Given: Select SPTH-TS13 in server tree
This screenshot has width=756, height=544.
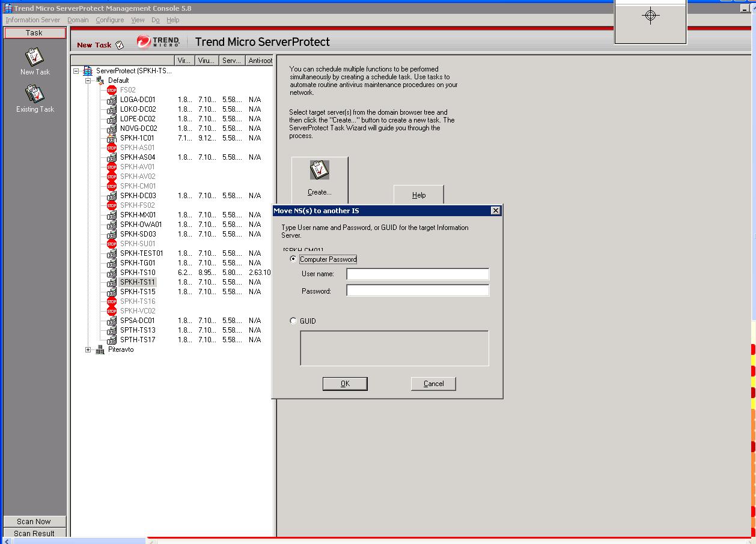Looking at the screenshot, I should click(138, 330).
